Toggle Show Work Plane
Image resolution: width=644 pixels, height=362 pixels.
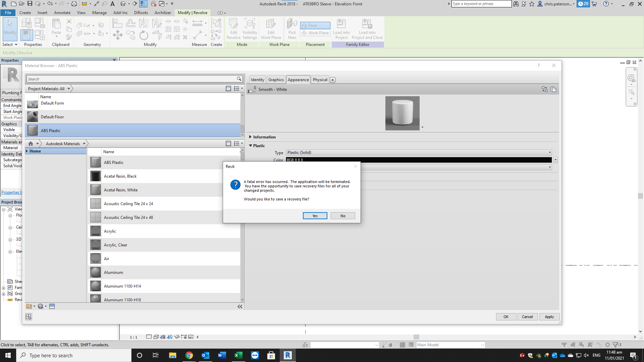315,33
